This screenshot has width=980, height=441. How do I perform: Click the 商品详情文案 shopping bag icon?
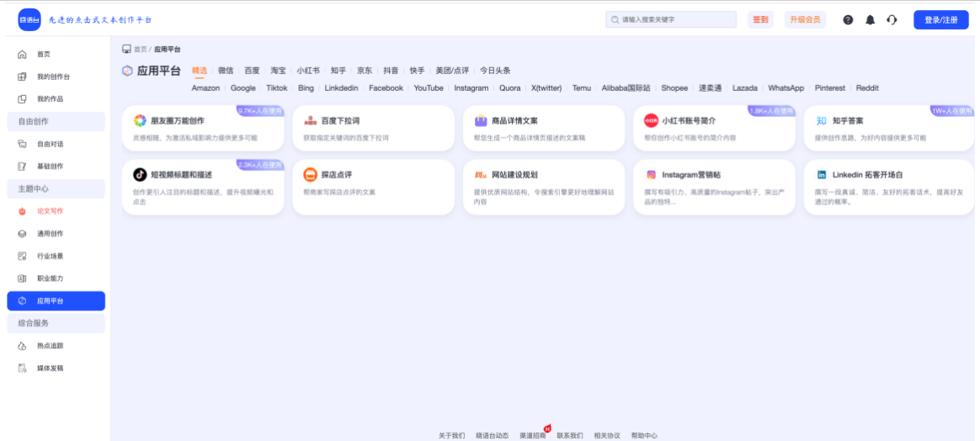pyautogui.click(x=481, y=120)
